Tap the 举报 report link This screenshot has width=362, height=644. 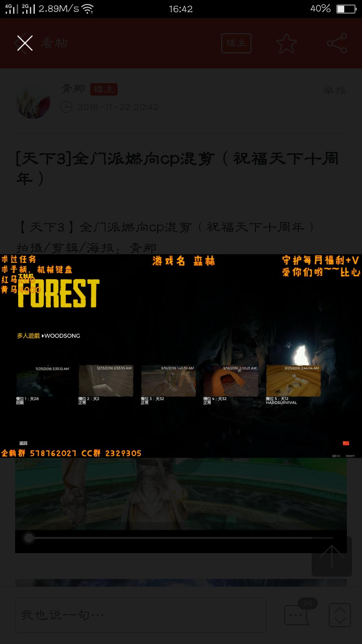pyautogui.click(x=334, y=90)
